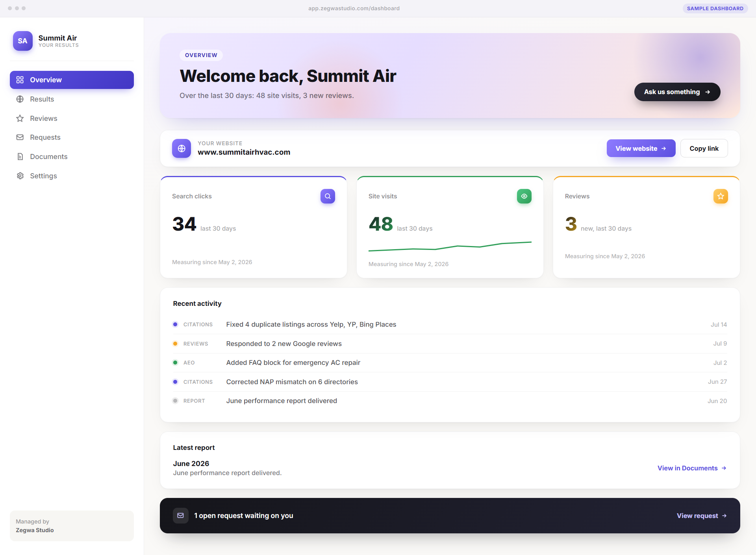The height and width of the screenshot is (555, 756).
Task: Click the Summit Air name in sidebar
Action: point(57,38)
